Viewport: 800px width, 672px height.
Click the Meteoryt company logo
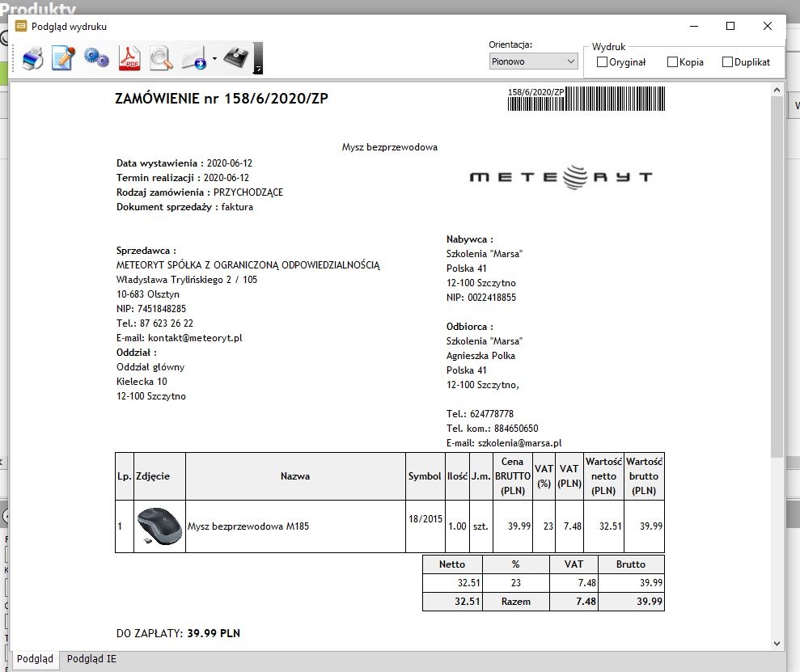tap(561, 177)
